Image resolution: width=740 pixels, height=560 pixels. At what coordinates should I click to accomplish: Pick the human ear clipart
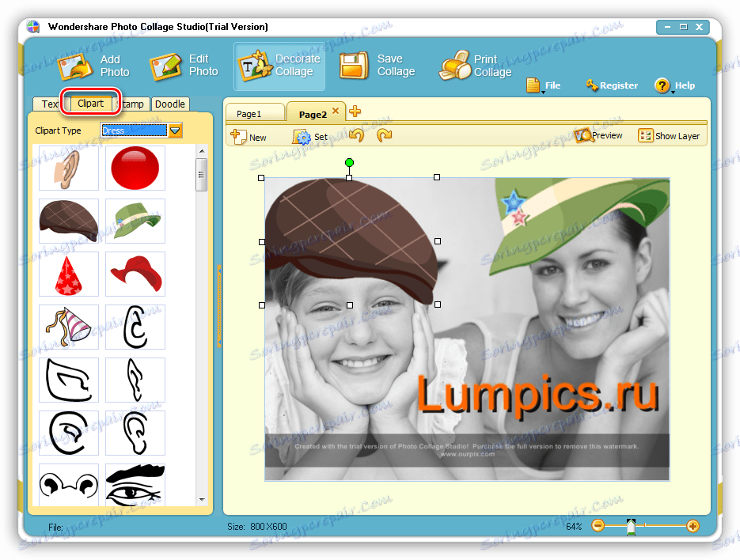69,168
